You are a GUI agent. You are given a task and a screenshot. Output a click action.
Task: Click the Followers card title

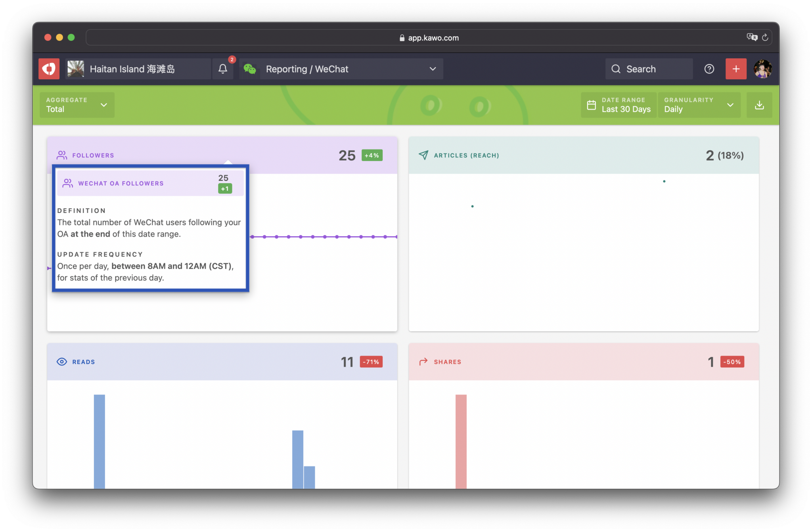click(93, 155)
